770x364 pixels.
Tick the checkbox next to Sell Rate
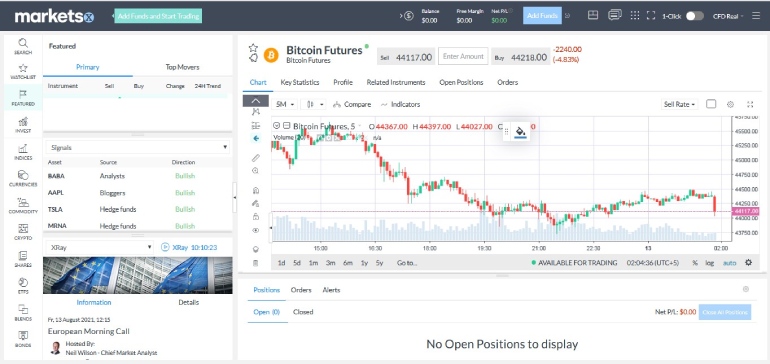click(x=711, y=104)
